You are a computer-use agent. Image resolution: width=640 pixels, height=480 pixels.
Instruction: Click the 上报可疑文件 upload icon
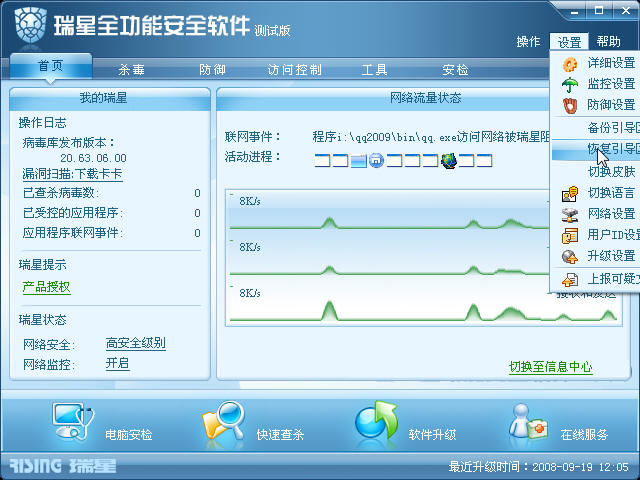pyautogui.click(x=570, y=280)
